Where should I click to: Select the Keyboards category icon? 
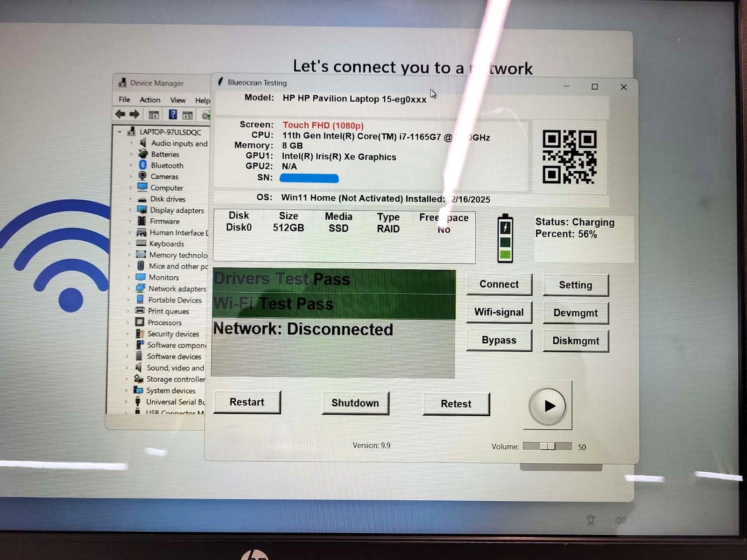(x=141, y=243)
